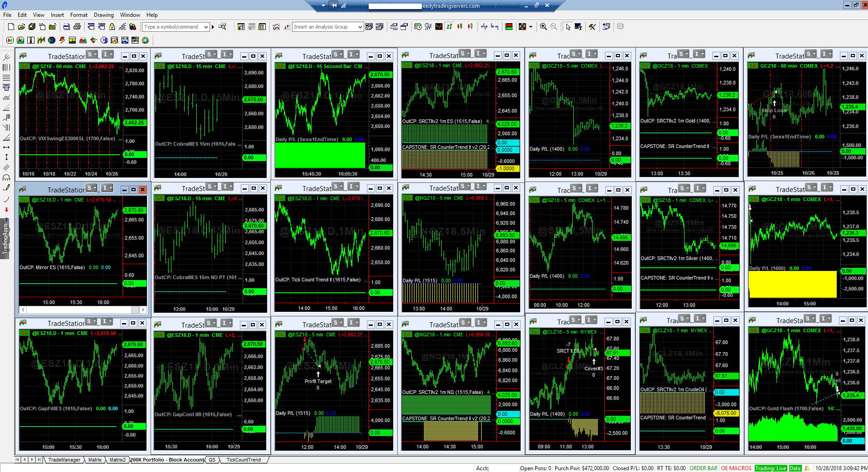Click the red and green data window icon

tap(509, 27)
